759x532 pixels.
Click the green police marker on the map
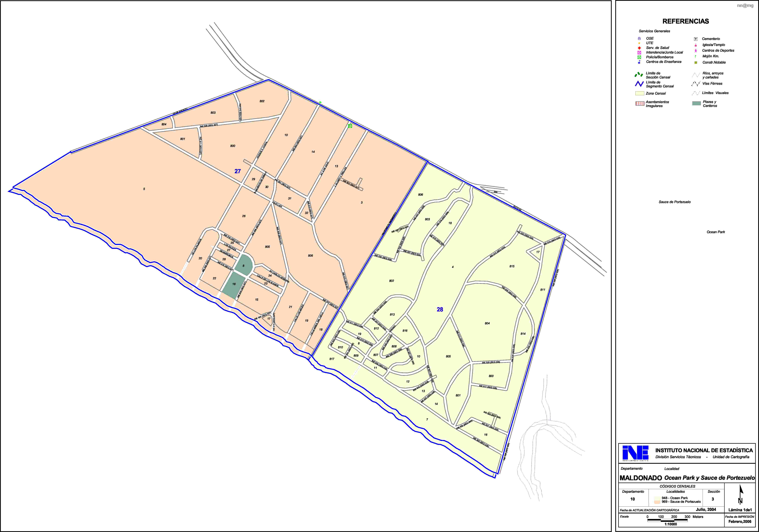[x=350, y=126]
